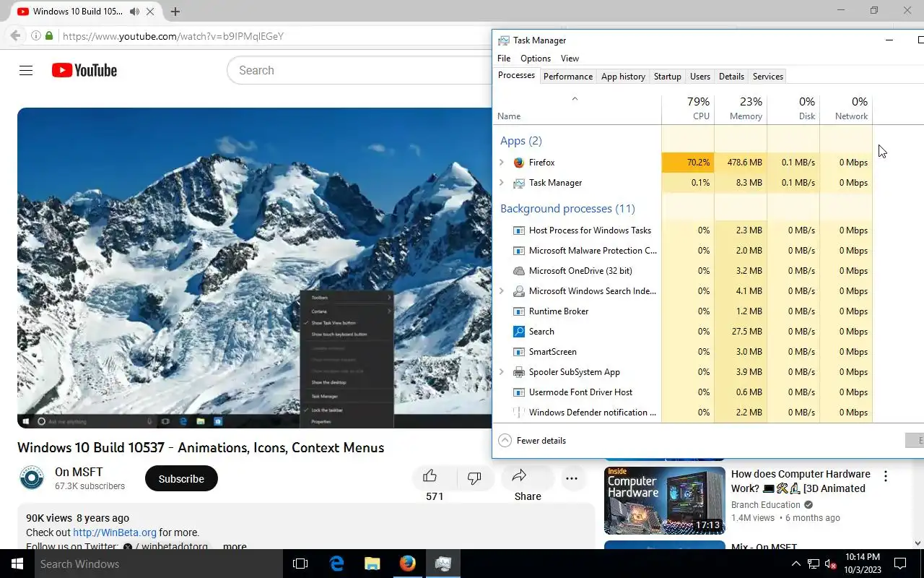Subscribe to the On MSFT channel
This screenshot has width=924, height=578.
point(181,478)
